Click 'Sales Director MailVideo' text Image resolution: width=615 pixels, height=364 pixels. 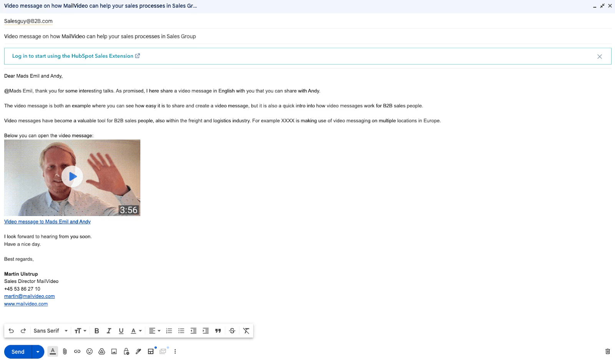click(32, 281)
